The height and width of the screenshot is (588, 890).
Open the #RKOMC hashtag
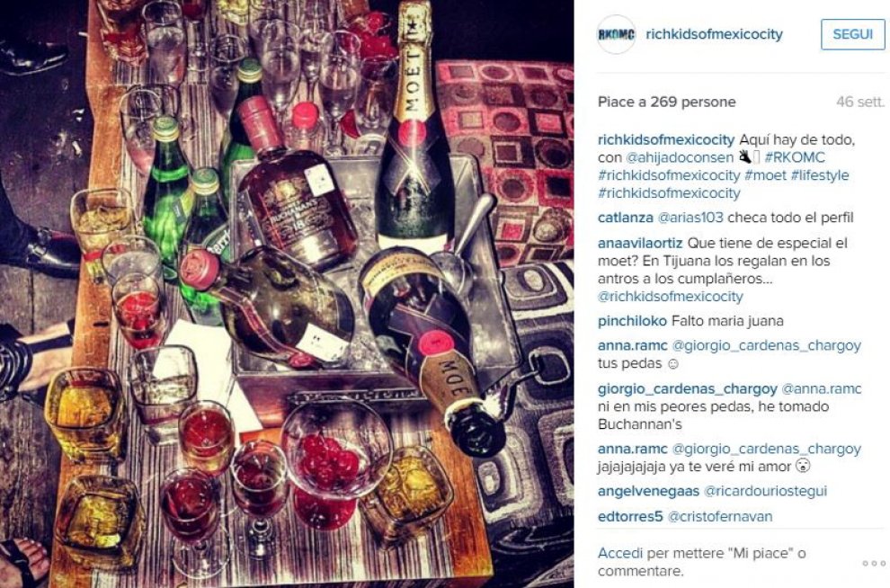coord(795,157)
